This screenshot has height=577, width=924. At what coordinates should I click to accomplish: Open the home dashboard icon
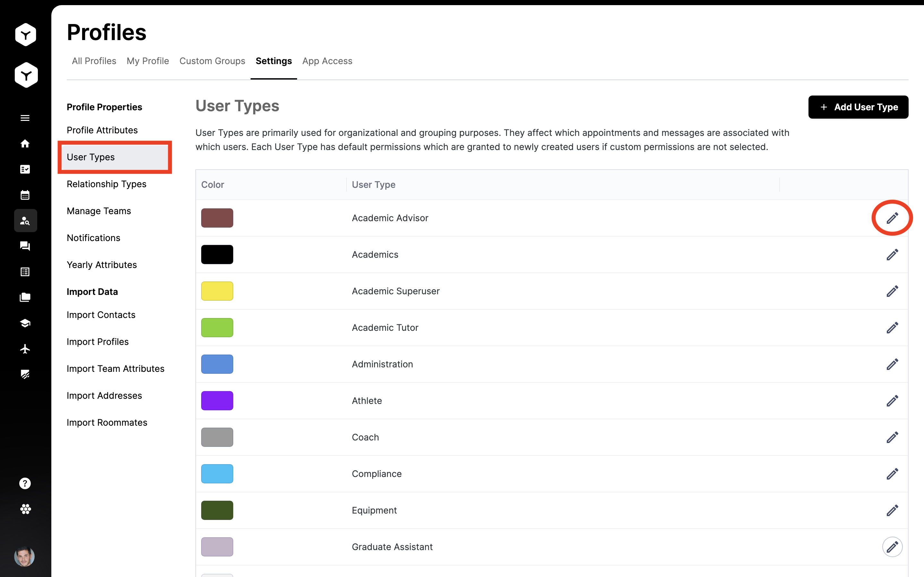coord(25,144)
